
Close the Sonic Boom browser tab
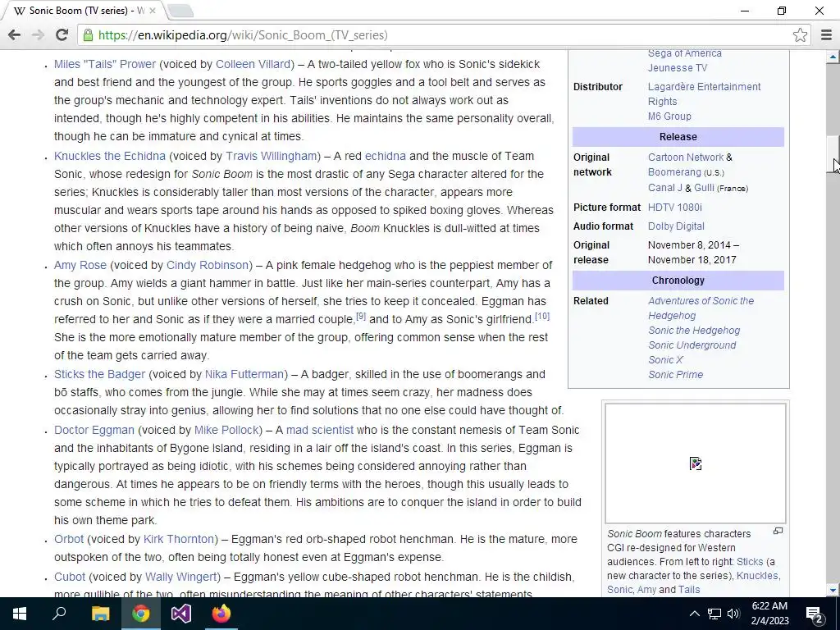point(152,11)
